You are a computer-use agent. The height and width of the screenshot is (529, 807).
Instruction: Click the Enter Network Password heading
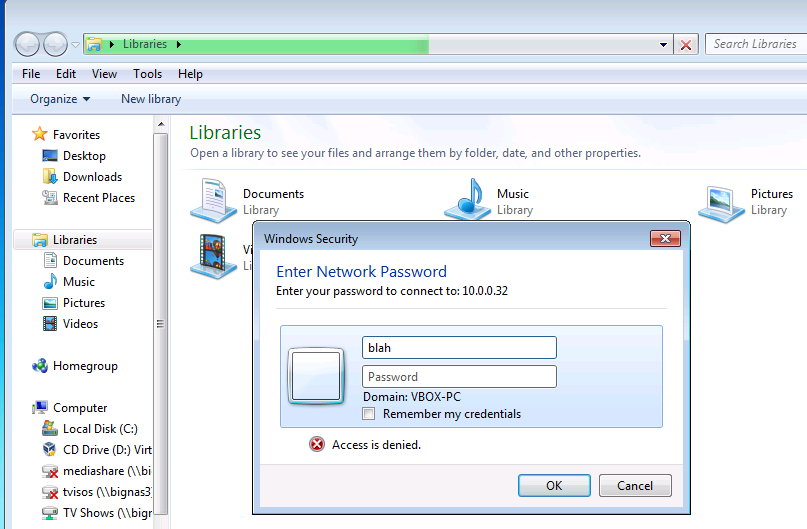pyautogui.click(x=361, y=272)
